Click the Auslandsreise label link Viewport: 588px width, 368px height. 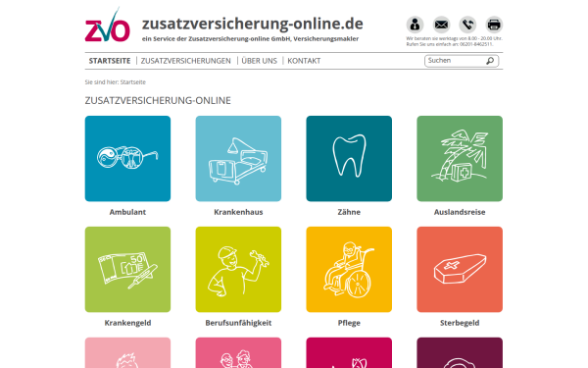pos(460,212)
